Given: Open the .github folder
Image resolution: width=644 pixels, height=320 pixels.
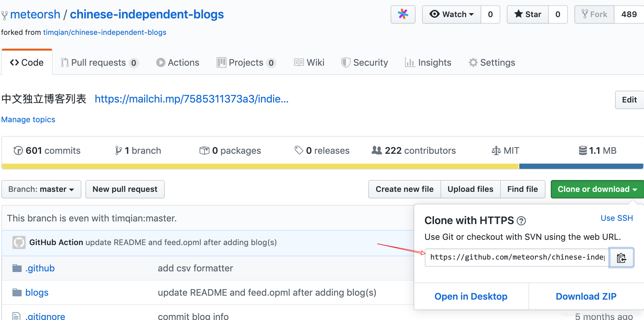Looking at the screenshot, I should pyautogui.click(x=40, y=268).
